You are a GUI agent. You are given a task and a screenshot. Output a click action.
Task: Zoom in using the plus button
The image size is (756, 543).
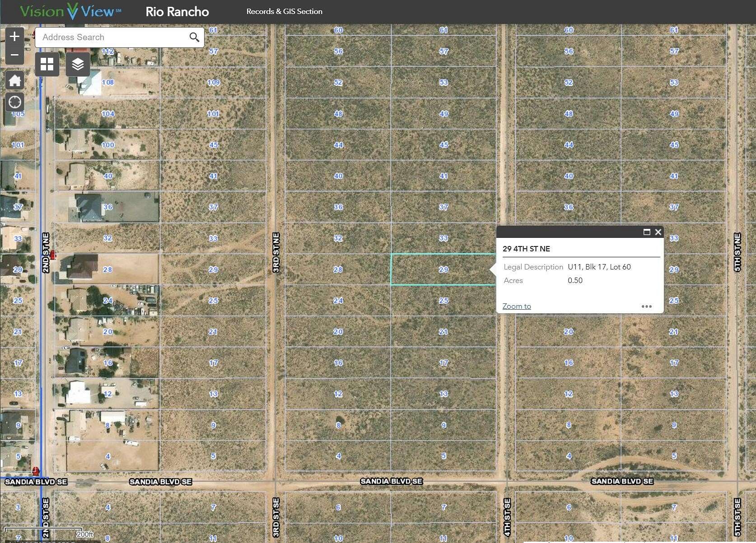point(14,36)
